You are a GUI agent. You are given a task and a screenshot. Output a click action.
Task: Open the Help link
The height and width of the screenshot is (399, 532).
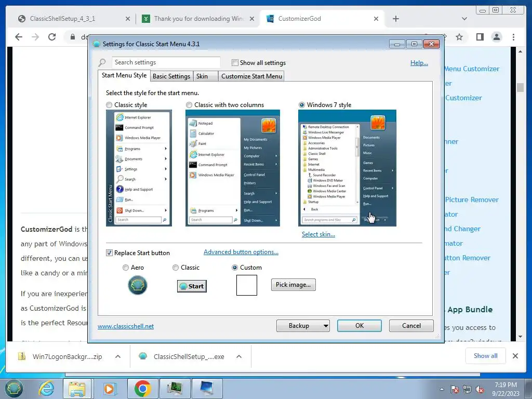pyautogui.click(x=419, y=63)
